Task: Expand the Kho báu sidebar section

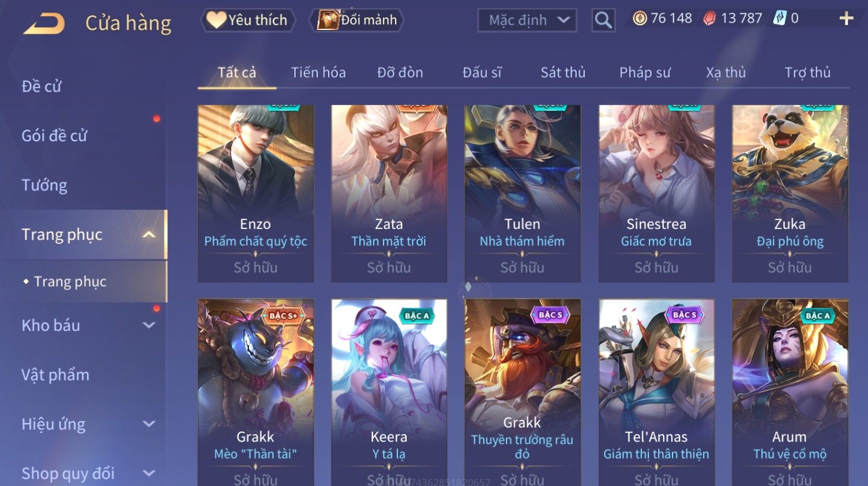Action: [149, 325]
